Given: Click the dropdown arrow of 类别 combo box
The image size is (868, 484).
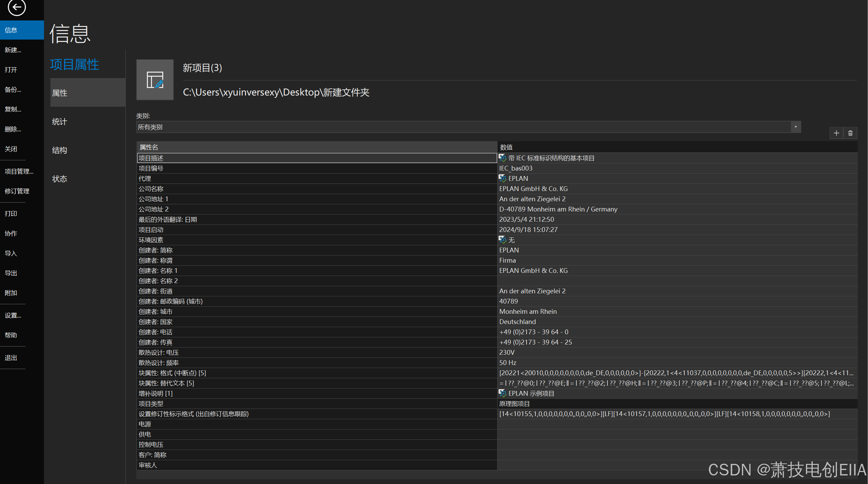Looking at the screenshot, I should (796, 127).
